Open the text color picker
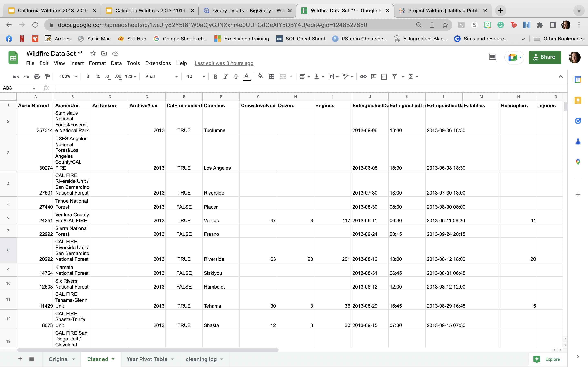Viewport: 588px width, 367px height. [x=246, y=77]
